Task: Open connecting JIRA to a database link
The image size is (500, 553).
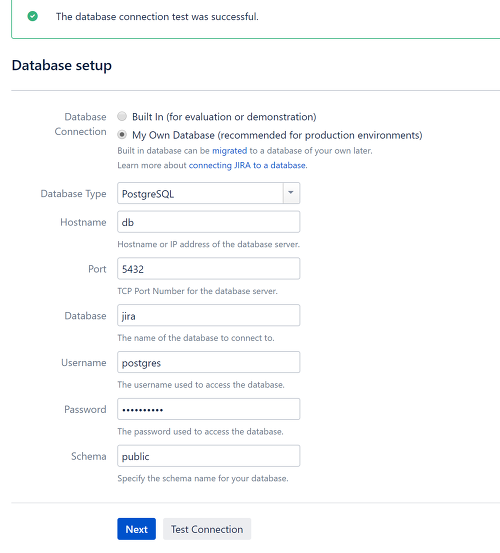Action: pos(247,165)
